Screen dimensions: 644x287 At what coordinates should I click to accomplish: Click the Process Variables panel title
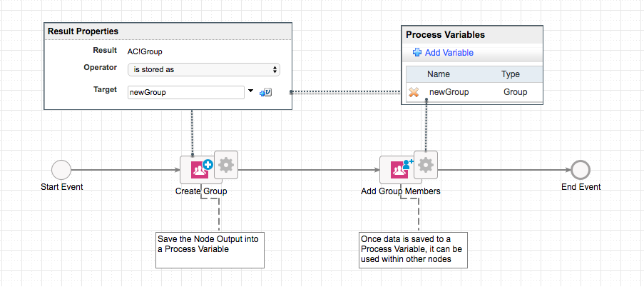click(x=445, y=34)
